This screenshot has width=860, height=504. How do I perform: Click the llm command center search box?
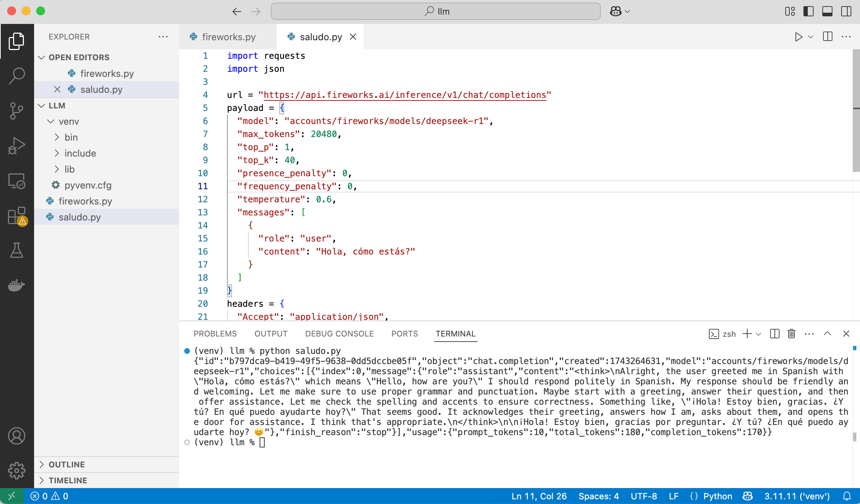coord(435,12)
